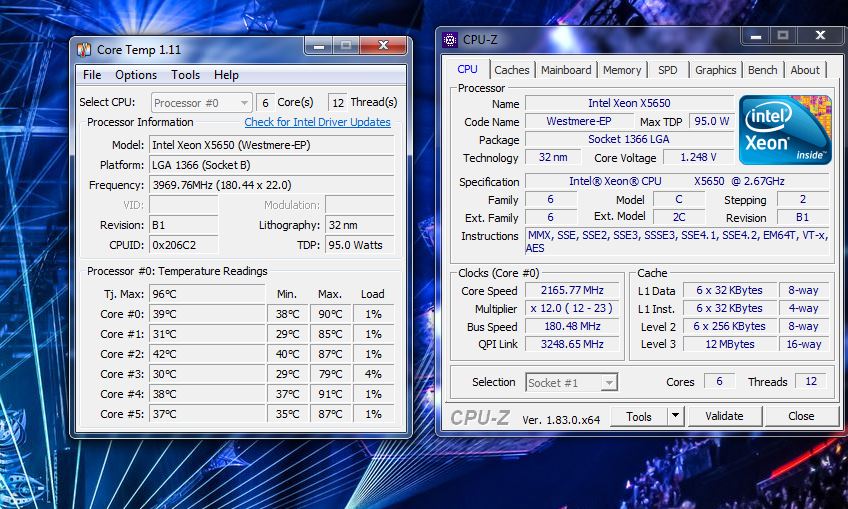Click the Cores value 6 in CPU-Z
848x509 pixels.
(719, 381)
